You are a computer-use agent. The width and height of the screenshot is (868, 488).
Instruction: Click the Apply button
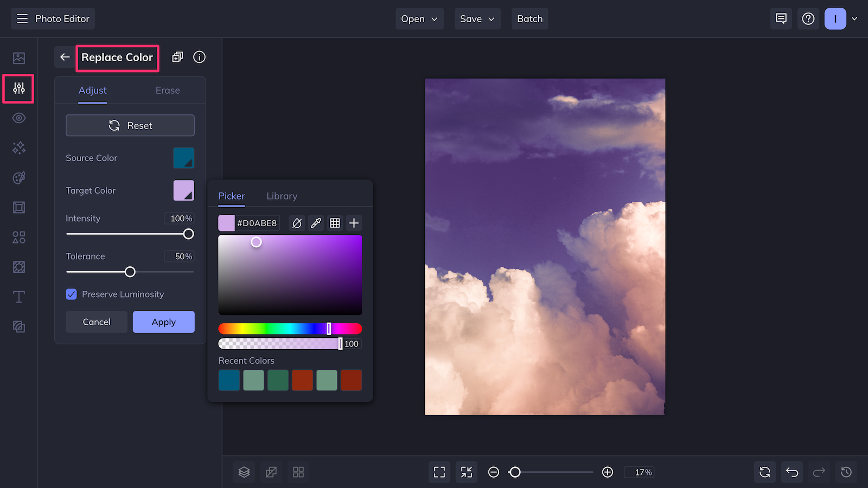coord(163,322)
